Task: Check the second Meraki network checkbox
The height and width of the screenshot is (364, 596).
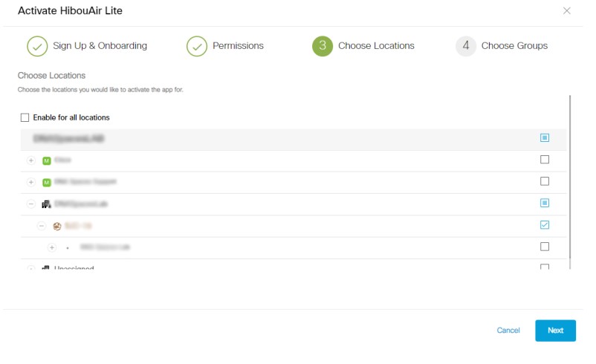Action: 544,181
